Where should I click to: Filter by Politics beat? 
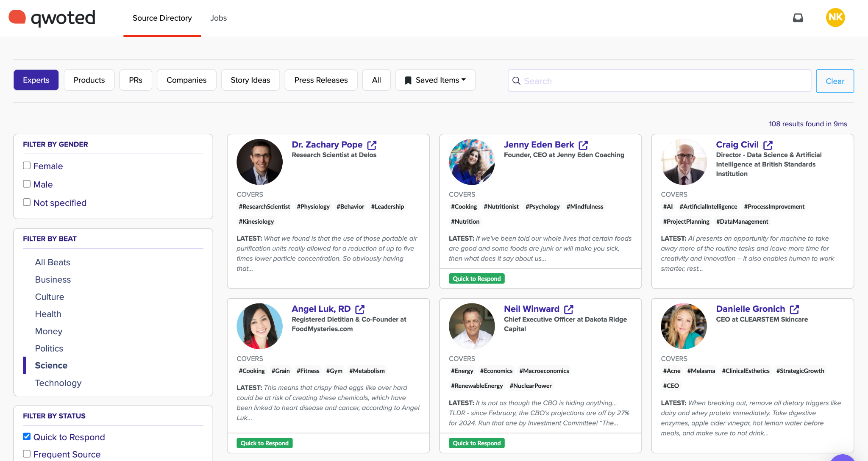click(x=49, y=348)
